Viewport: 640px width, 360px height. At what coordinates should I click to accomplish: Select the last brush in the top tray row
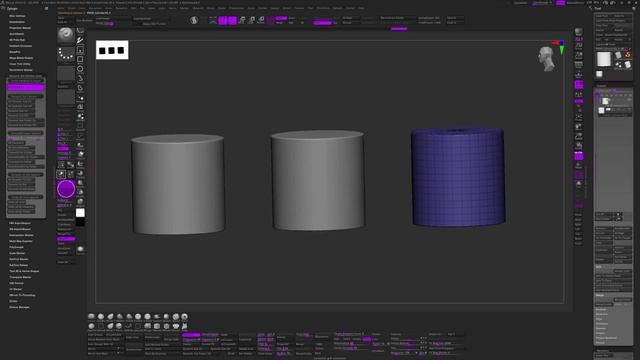pos(184,317)
